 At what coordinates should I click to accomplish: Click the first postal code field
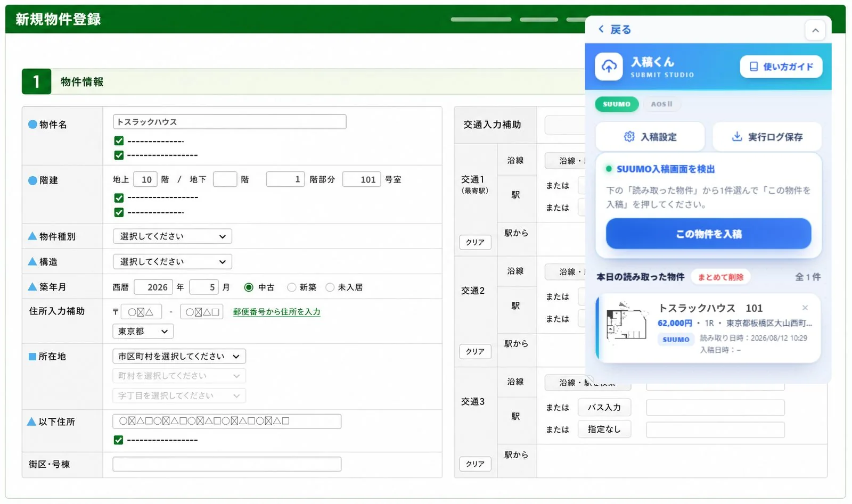coord(141,312)
